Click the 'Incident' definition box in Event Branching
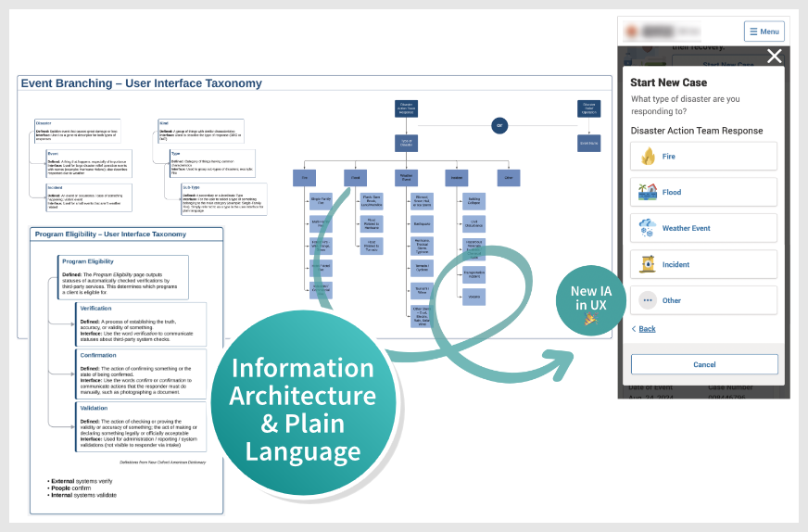The image size is (808, 532). pyautogui.click(x=89, y=197)
